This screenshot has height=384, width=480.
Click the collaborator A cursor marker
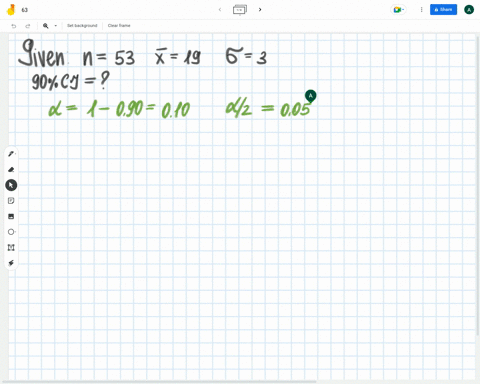click(311, 96)
